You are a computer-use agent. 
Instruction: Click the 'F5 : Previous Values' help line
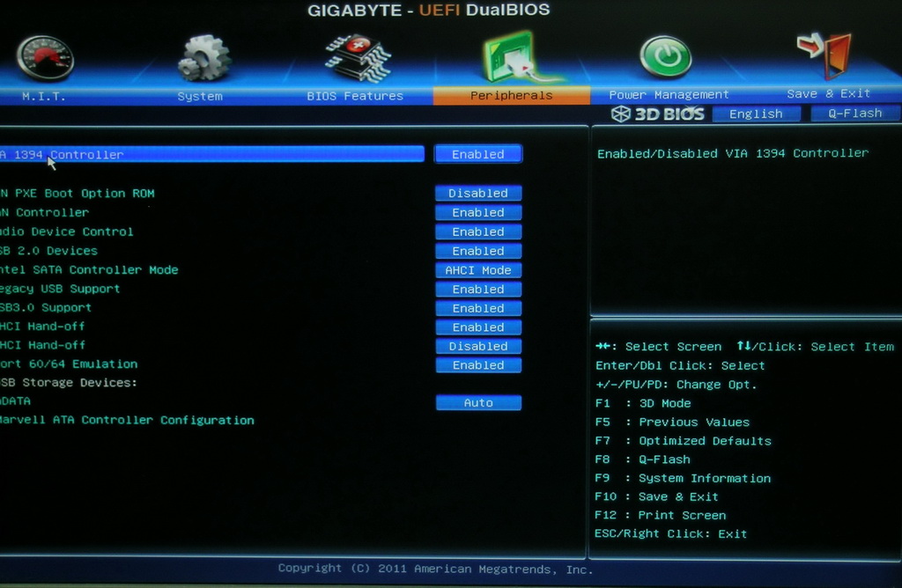point(672,423)
